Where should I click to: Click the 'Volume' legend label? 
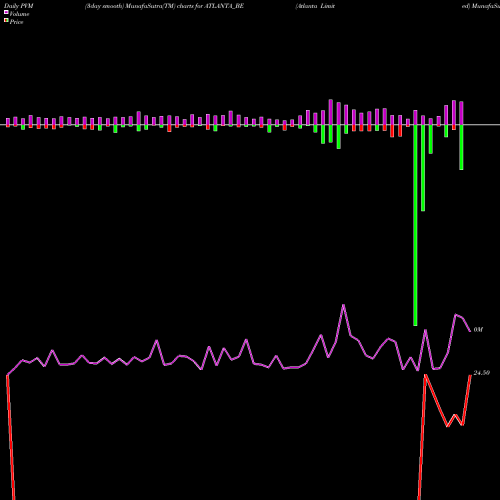coord(19,14)
